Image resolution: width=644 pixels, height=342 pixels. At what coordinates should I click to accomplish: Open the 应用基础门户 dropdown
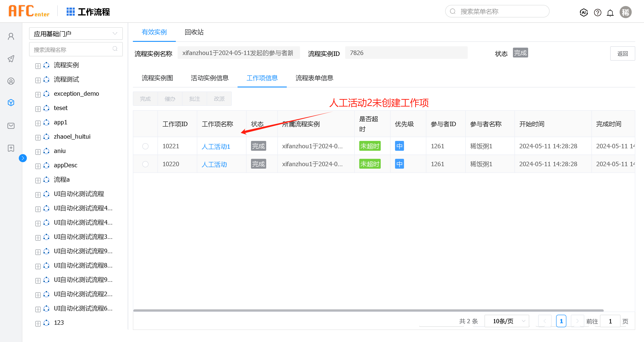pos(76,34)
